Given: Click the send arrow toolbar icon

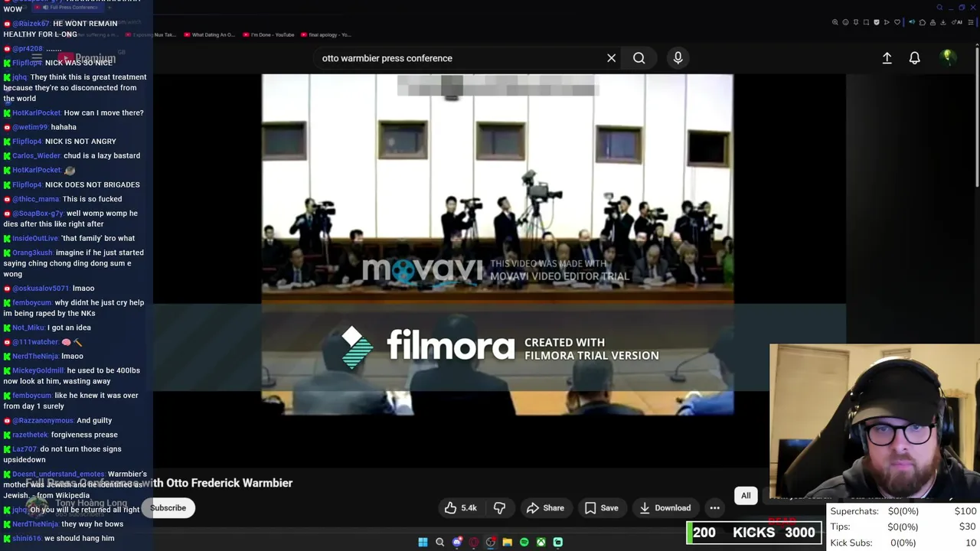Looking at the screenshot, I should coord(887,22).
